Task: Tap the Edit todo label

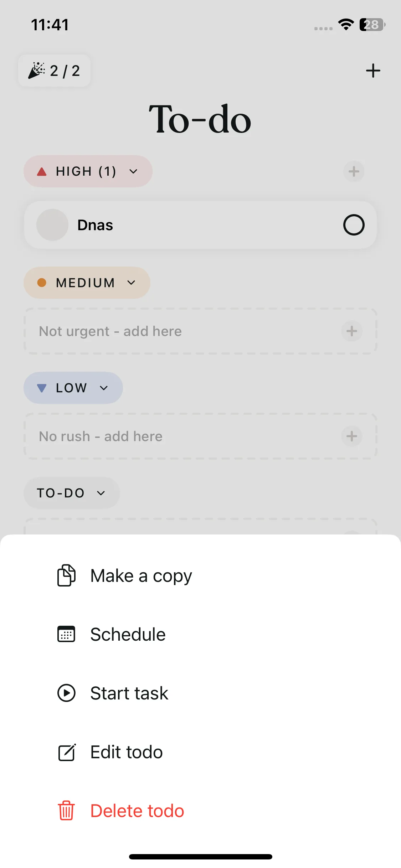Action: [127, 752]
